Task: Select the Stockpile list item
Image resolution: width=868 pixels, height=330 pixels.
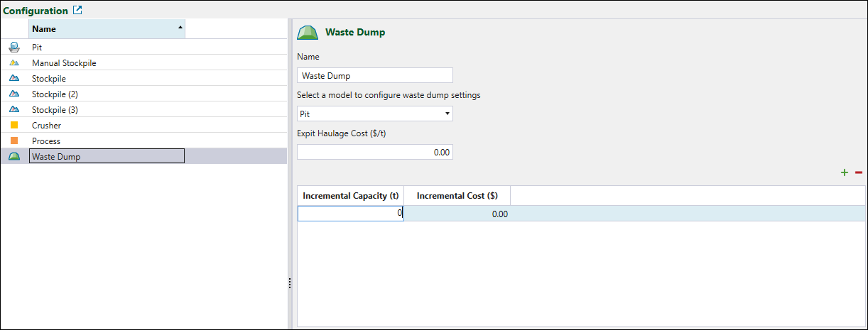Action: [49, 79]
